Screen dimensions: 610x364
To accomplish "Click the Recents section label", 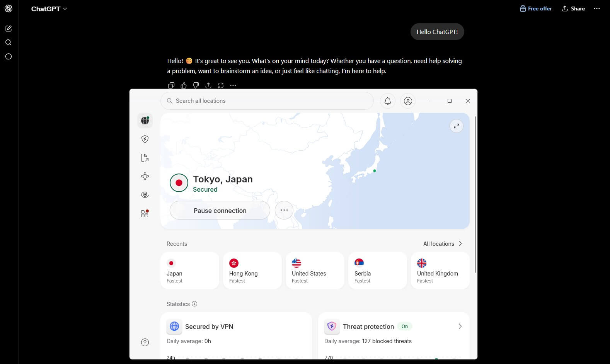I will pyautogui.click(x=177, y=244).
